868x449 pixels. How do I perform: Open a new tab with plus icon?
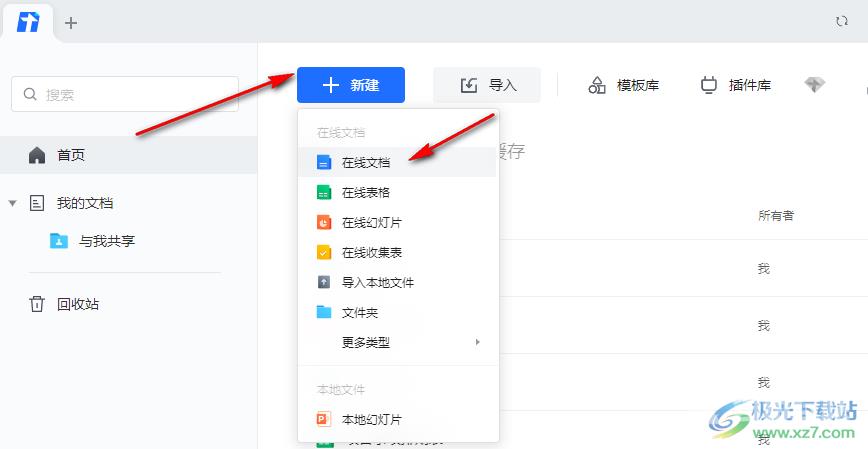[71, 23]
